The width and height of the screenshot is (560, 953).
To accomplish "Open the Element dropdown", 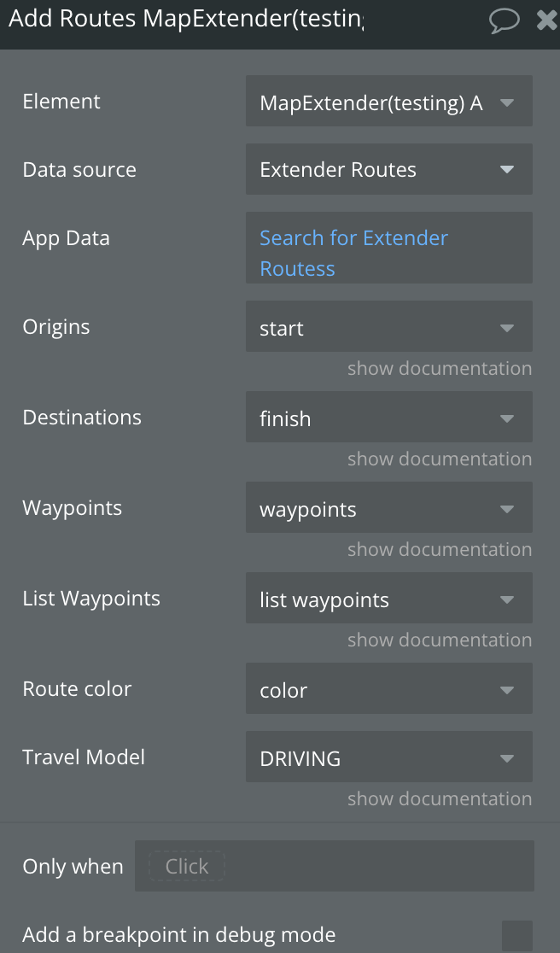I will (x=389, y=101).
